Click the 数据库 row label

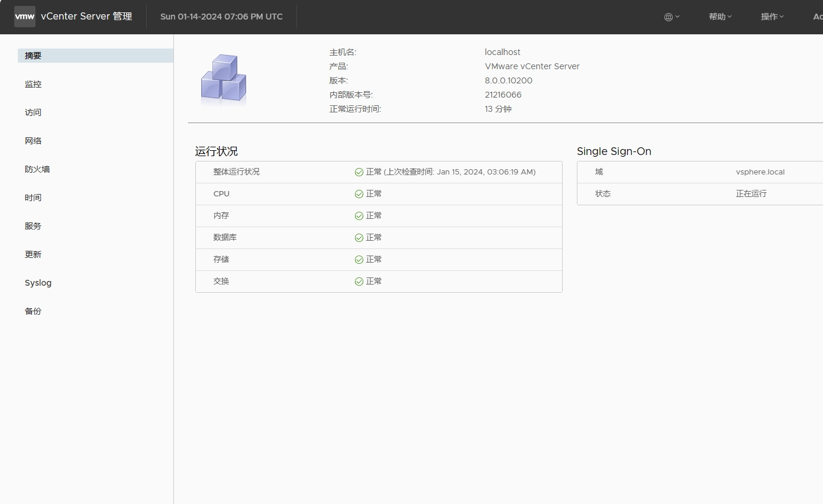225,238
